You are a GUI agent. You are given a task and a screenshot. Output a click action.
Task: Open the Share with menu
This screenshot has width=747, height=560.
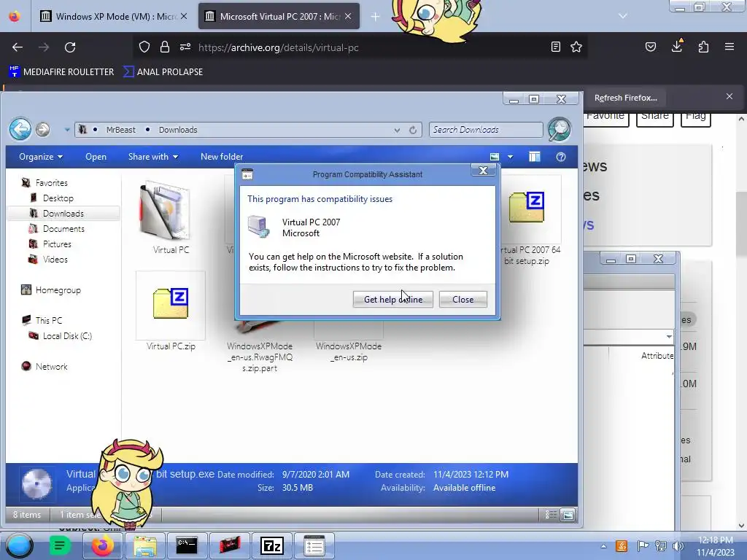coord(153,157)
